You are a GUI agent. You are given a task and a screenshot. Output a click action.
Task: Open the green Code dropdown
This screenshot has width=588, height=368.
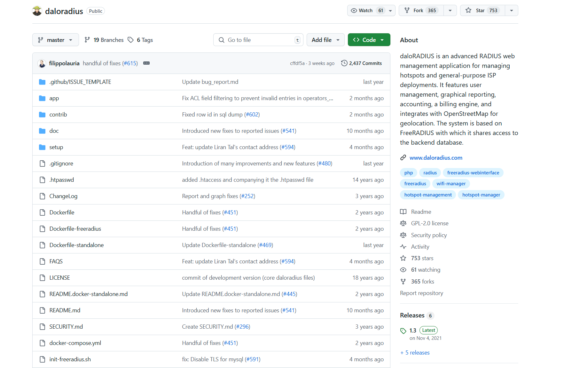point(369,40)
